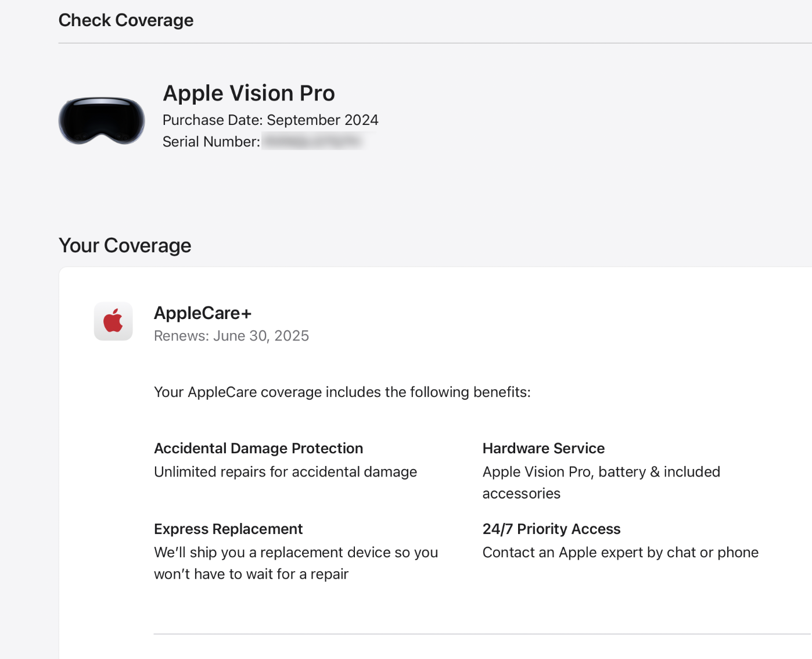The image size is (812, 659).
Task: Click Contact an Apple expert description
Action: click(x=620, y=553)
